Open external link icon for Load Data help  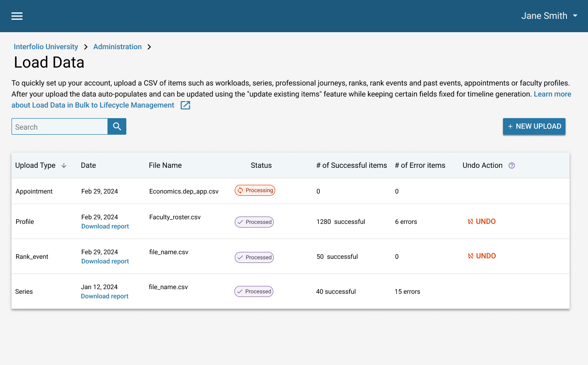[x=185, y=105]
